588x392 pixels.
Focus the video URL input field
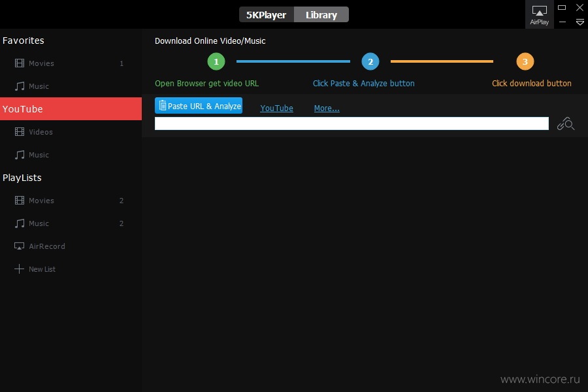click(x=351, y=123)
